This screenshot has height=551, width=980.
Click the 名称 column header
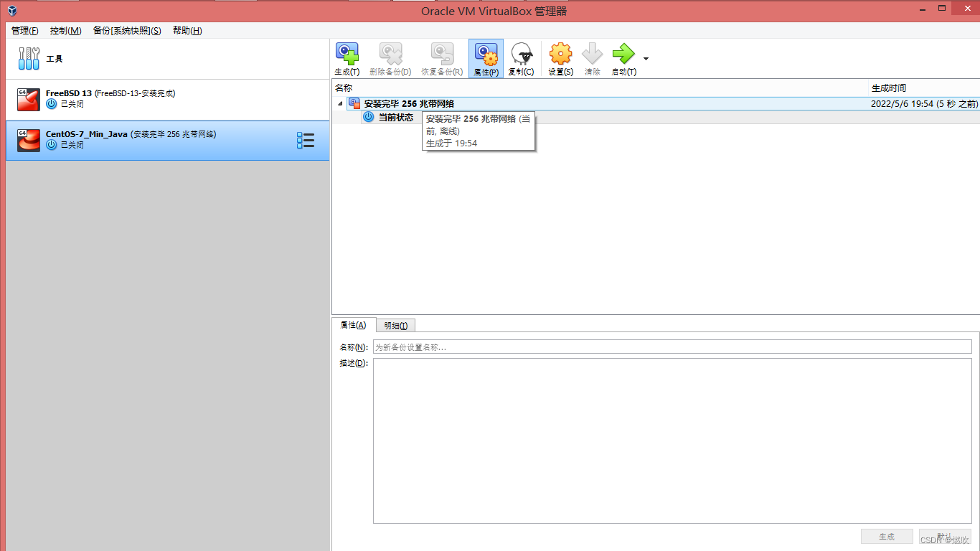coord(600,88)
